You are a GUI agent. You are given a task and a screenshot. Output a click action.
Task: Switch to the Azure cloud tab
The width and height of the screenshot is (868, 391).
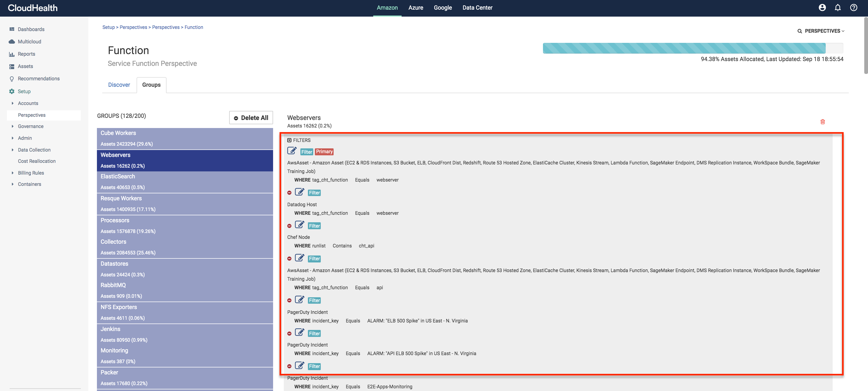[416, 7]
